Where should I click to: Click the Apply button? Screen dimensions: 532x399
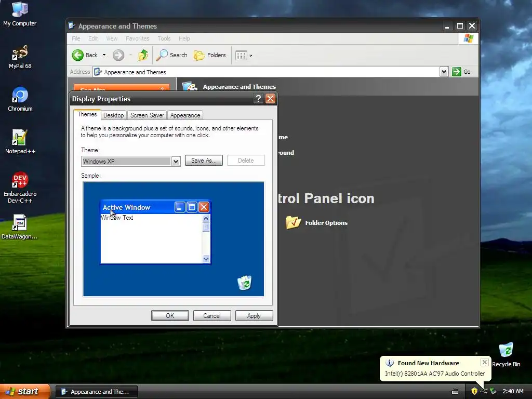[254, 315]
